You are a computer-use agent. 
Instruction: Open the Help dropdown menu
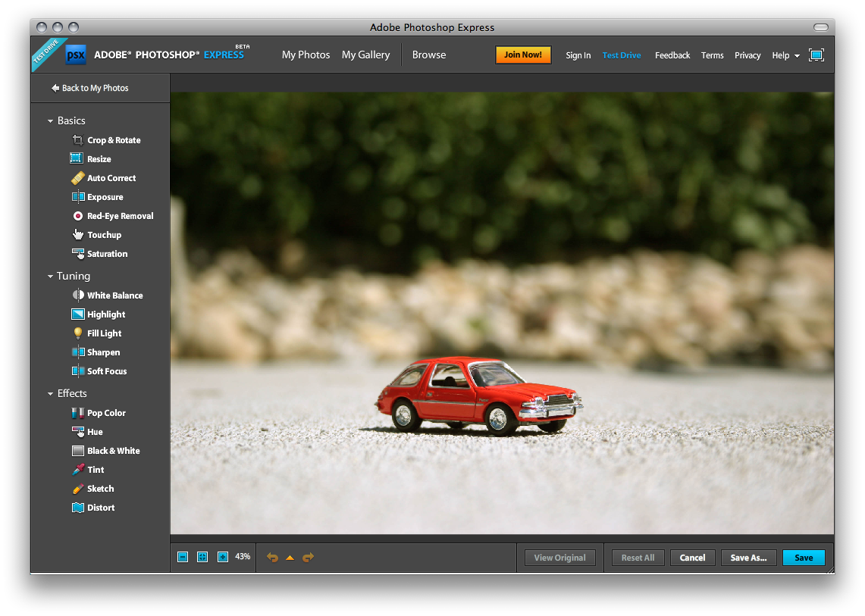click(785, 55)
